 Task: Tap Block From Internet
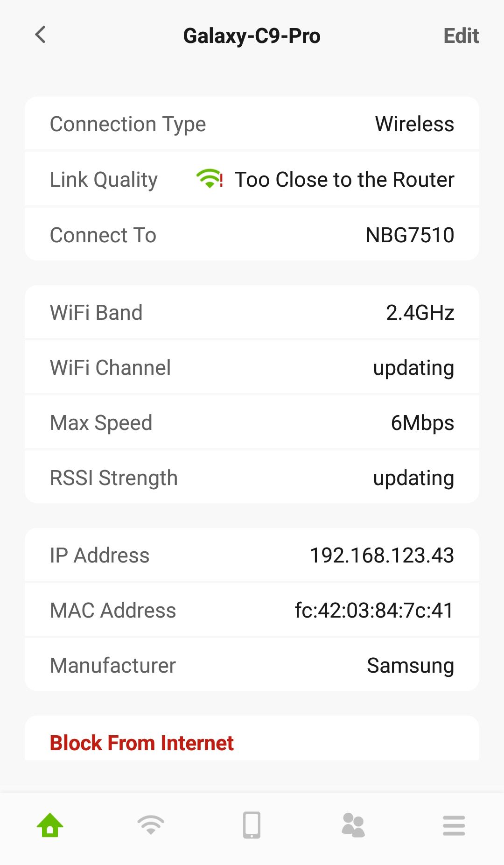[141, 743]
